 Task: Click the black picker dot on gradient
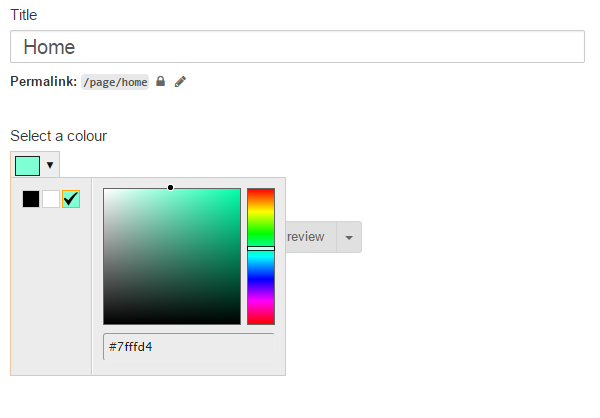point(171,188)
